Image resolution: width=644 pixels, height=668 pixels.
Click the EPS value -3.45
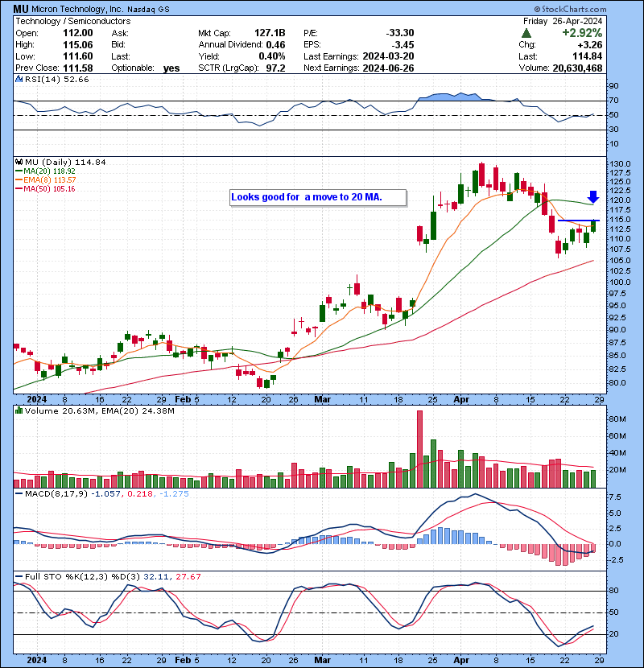[402, 45]
